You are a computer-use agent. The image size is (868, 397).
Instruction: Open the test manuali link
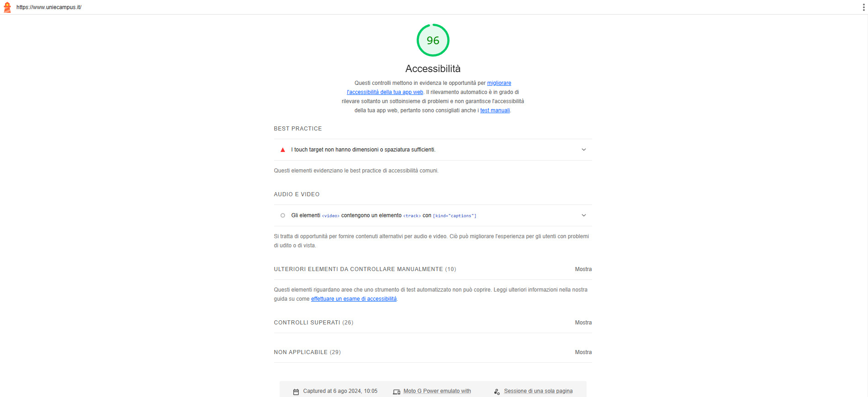point(495,110)
